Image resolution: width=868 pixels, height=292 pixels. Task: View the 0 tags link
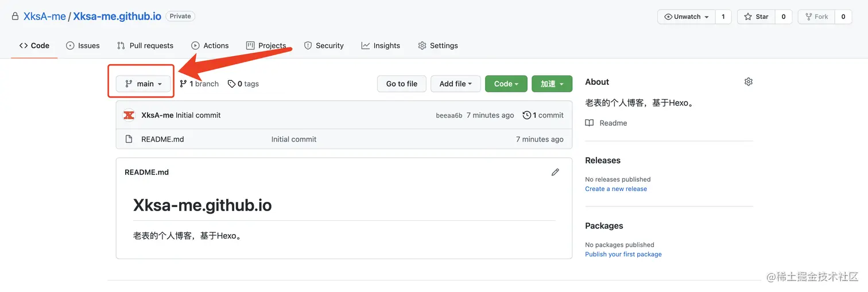coord(243,84)
